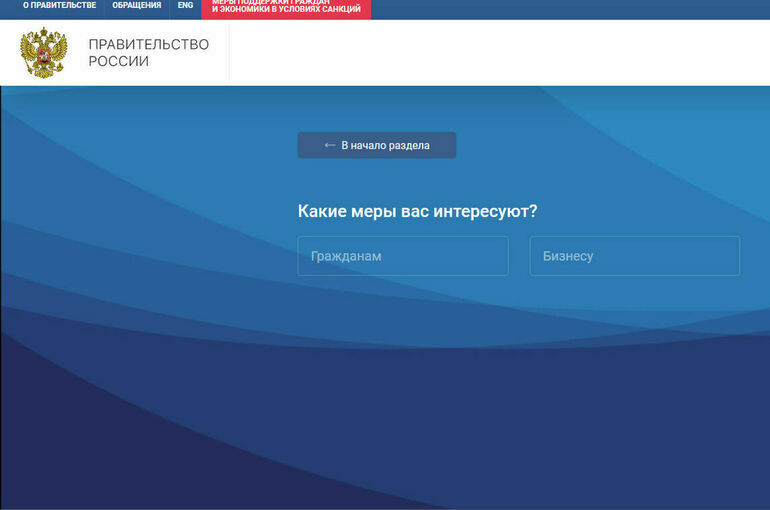Screen dimensions: 770x510
Task: Click the word РОССИИ in the header logo
Action: pos(118,62)
